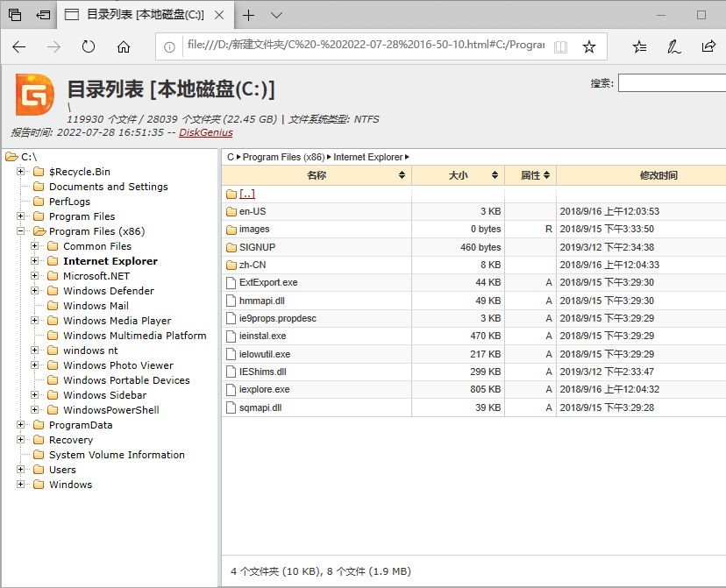Expand the $Recycle.Bin tree node

(x=20, y=172)
